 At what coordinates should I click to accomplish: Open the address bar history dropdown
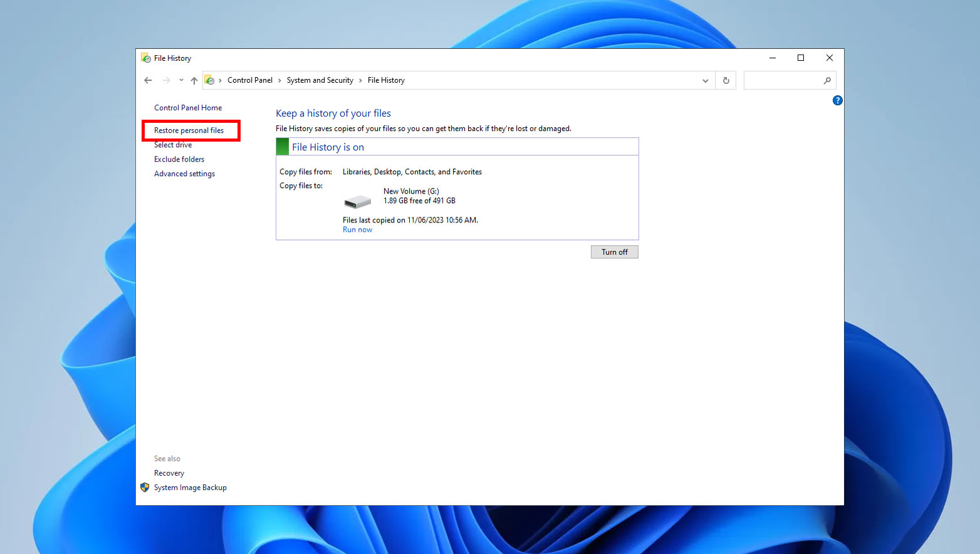point(706,80)
